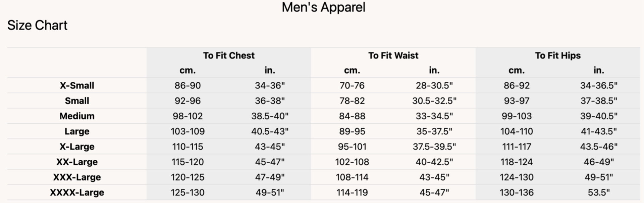The width and height of the screenshot is (644, 203).
Task: Select the To Fit Waist column header
Action: point(393,55)
